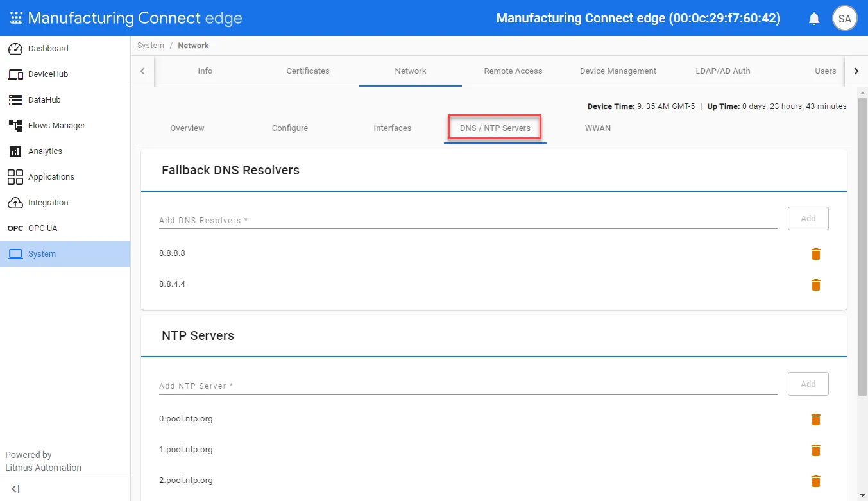This screenshot has height=501, width=868.
Task: Click the device name header with MAC address
Action: (638, 18)
